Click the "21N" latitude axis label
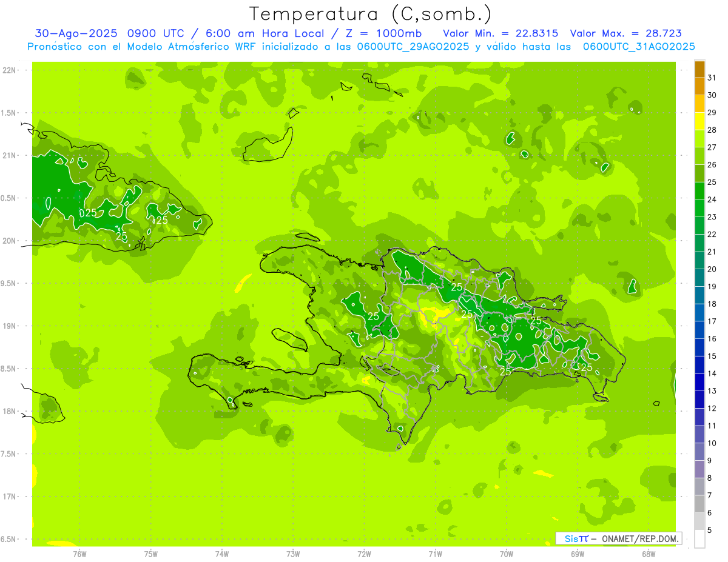The image size is (728, 562). pyautogui.click(x=10, y=155)
